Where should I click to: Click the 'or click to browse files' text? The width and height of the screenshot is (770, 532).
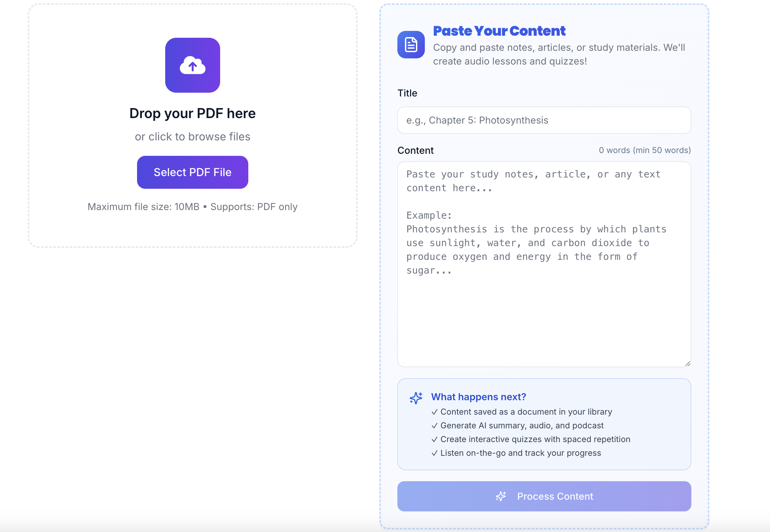[192, 137]
